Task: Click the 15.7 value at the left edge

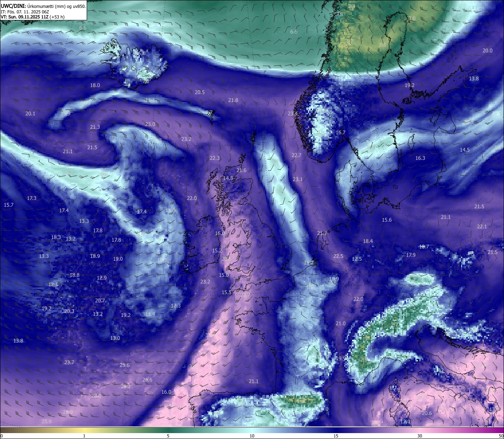Action: (9, 205)
